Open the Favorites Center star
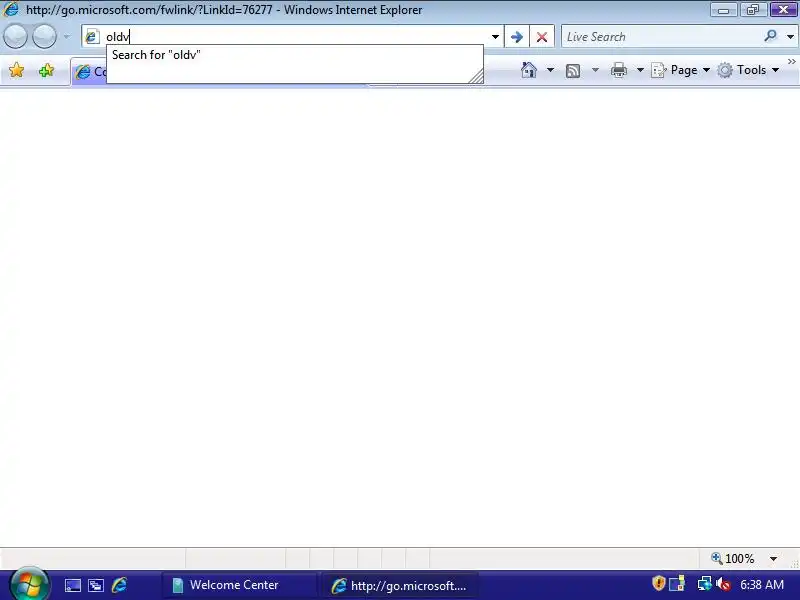 click(16, 70)
